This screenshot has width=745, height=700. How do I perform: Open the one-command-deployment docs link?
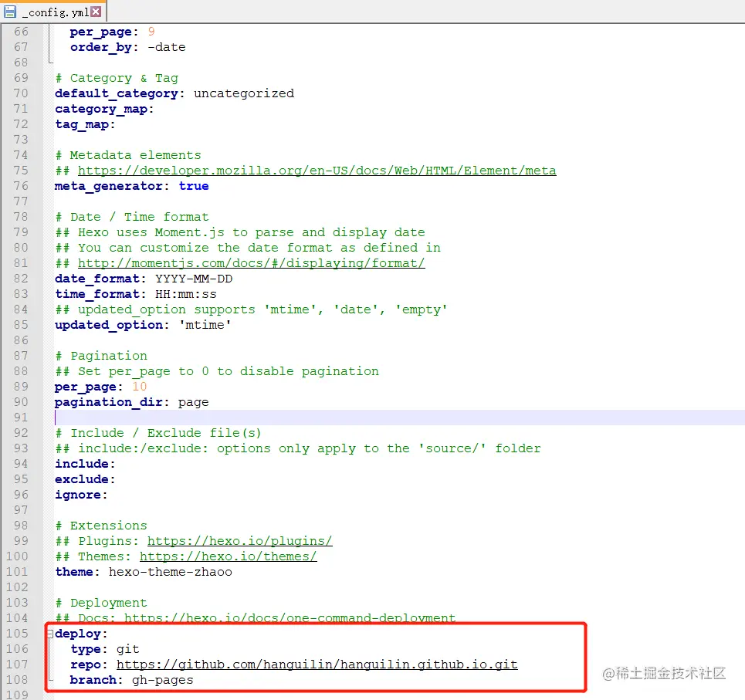(x=290, y=618)
